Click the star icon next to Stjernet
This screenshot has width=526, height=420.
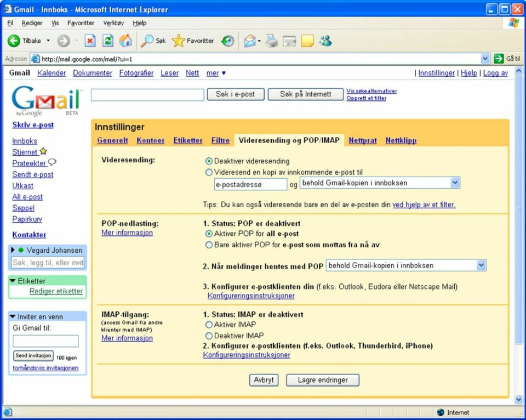pyautogui.click(x=43, y=151)
